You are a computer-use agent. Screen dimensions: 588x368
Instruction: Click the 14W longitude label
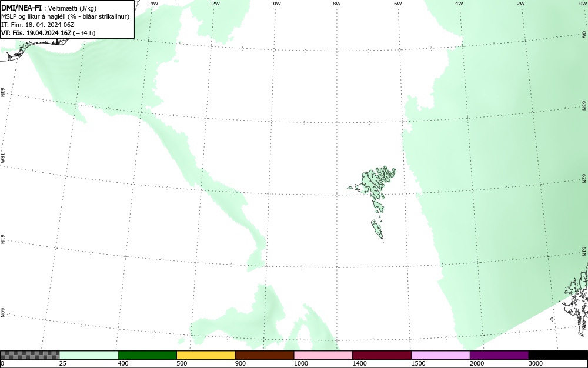(153, 4)
